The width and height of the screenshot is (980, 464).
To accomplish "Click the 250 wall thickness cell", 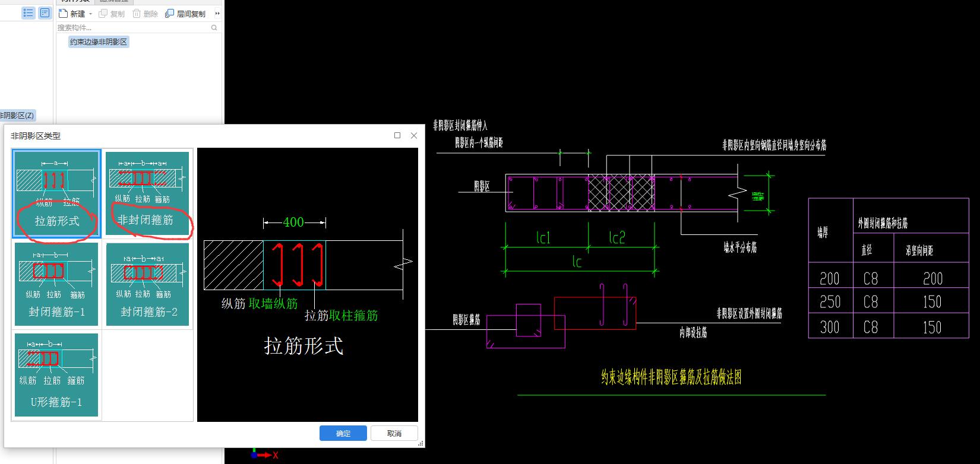I will pyautogui.click(x=830, y=302).
